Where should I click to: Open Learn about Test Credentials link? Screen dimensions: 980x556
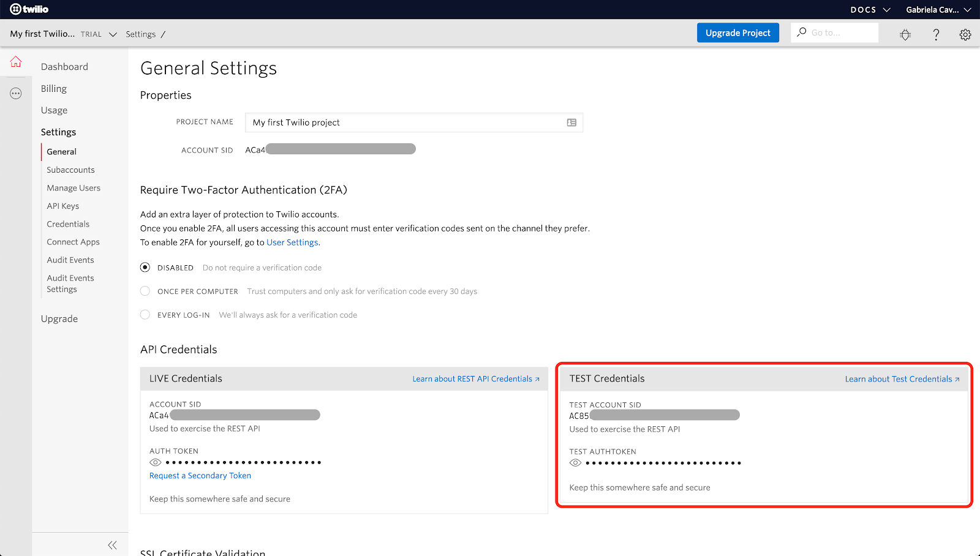(x=902, y=379)
